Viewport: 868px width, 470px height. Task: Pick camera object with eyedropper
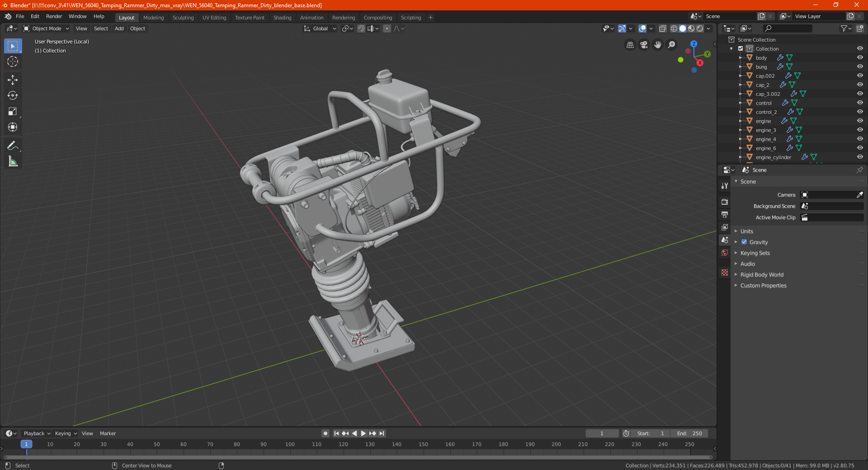tap(859, 195)
